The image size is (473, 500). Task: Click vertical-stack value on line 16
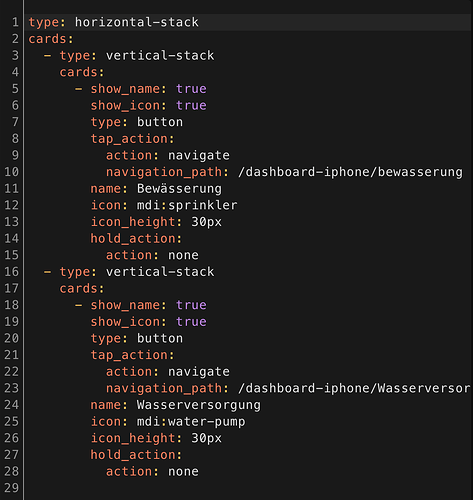tap(160, 272)
